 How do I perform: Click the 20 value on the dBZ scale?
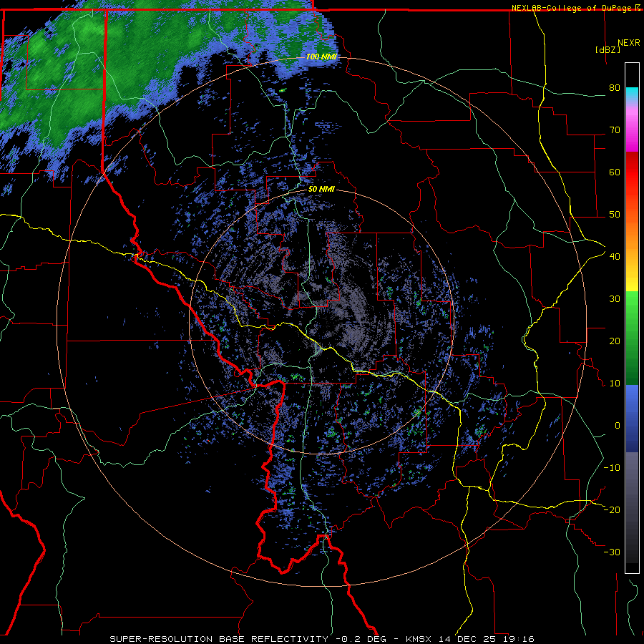click(x=615, y=341)
